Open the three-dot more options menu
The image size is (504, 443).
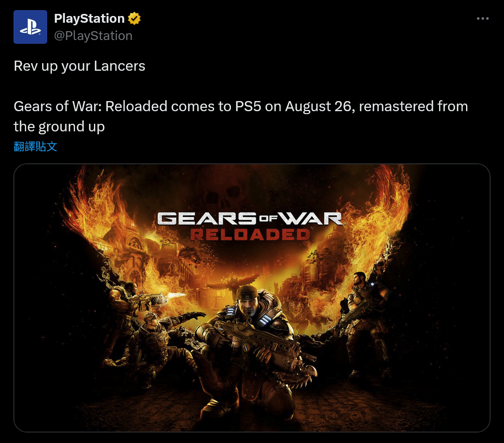click(x=483, y=19)
